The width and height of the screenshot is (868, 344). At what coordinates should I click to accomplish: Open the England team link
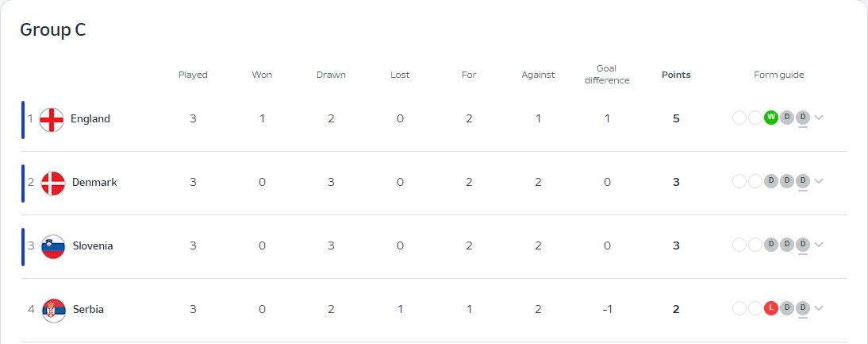pos(90,118)
